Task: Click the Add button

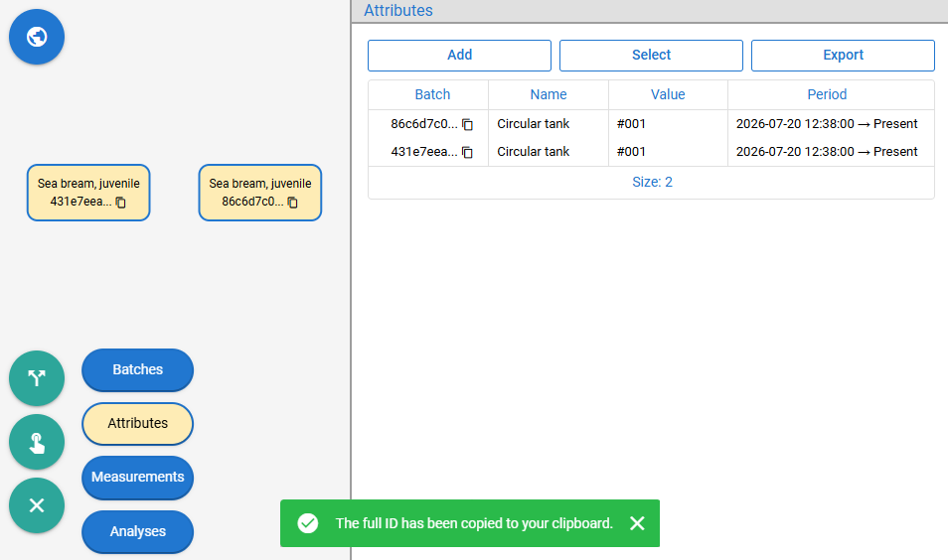Action: tap(459, 55)
